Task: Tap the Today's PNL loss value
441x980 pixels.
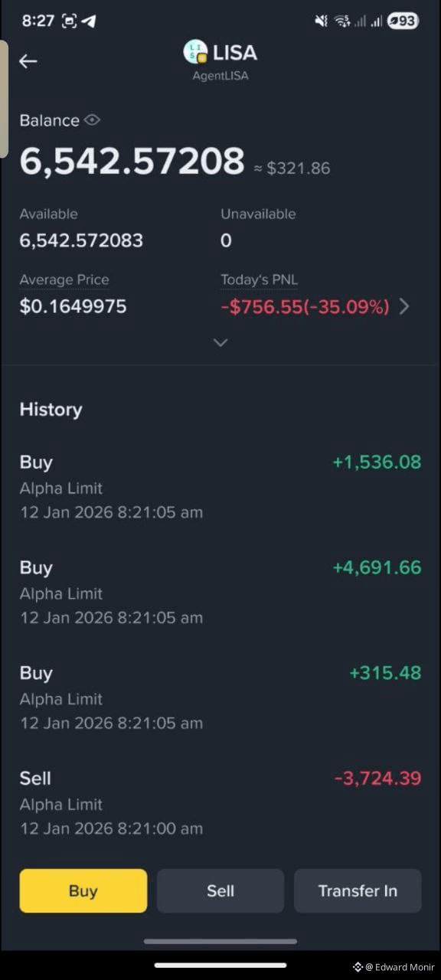Action: click(305, 307)
